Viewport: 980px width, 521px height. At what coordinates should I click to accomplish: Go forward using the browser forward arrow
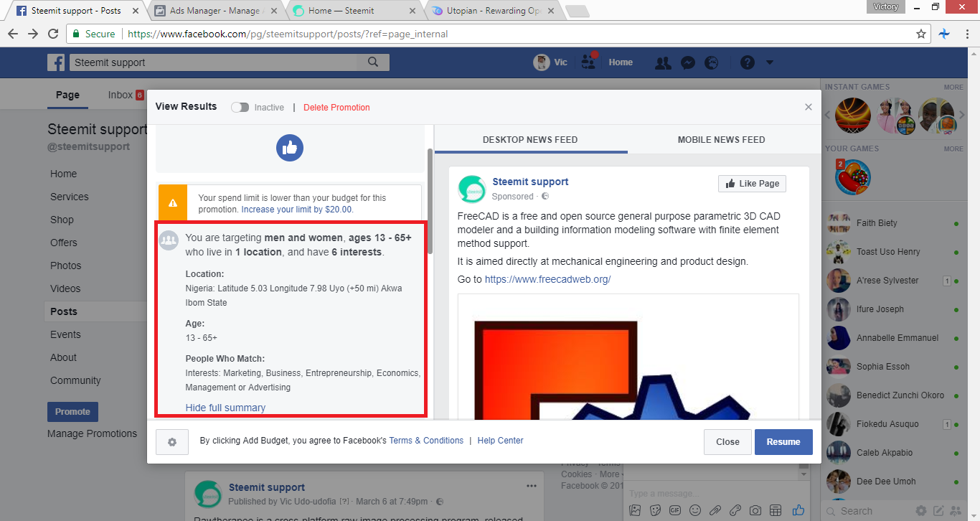[x=33, y=34]
